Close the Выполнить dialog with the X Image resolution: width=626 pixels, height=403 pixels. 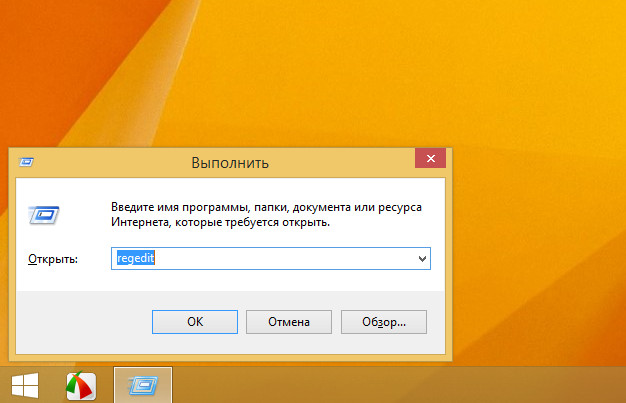coord(431,160)
